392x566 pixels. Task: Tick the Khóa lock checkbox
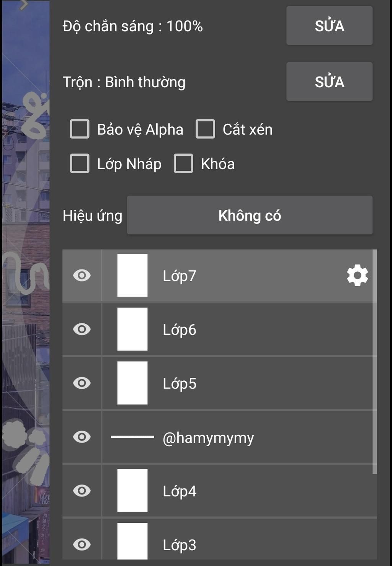[183, 163]
